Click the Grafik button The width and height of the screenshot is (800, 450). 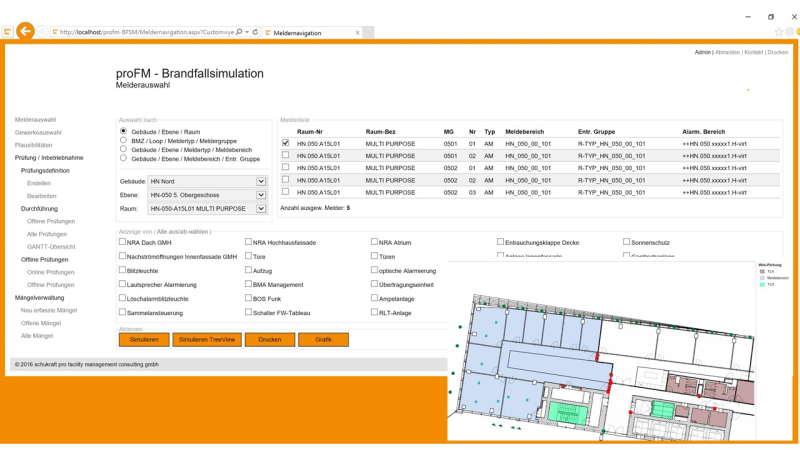[323, 340]
